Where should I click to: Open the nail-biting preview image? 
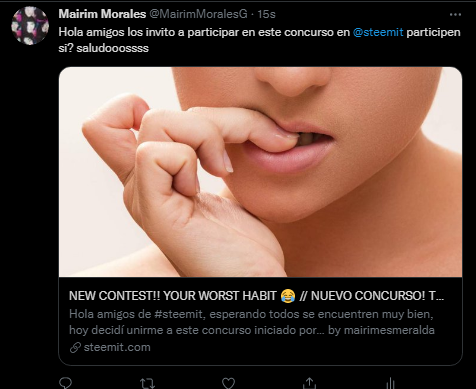click(x=260, y=172)
